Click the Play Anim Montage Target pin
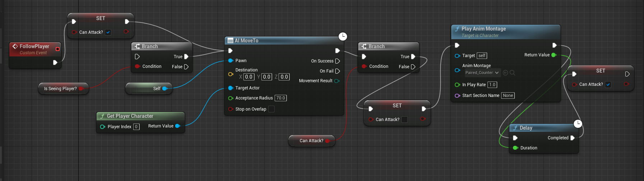The image size is (644, 181). pyautogui.click(x=457, y=56)
